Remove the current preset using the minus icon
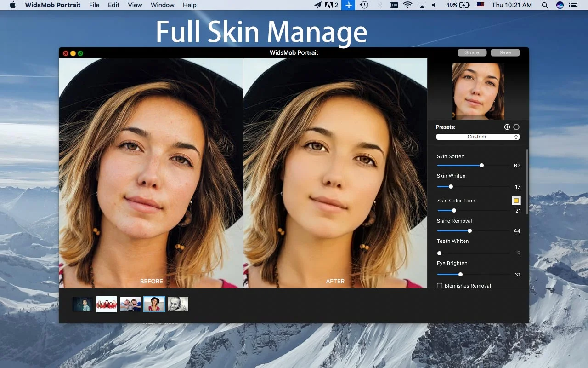Image resolution: width=588 pixels, height=368 pixels. coord(516,127)
